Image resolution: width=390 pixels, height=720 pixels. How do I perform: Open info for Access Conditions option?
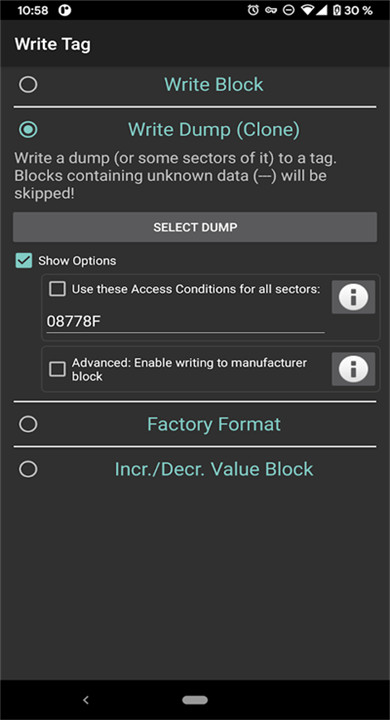tap(353, 297)
